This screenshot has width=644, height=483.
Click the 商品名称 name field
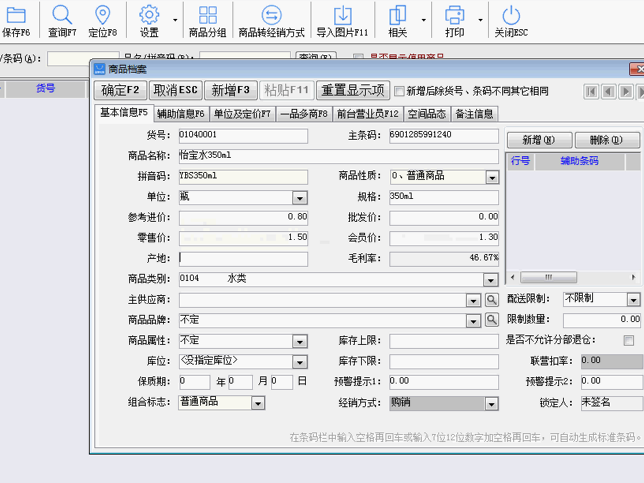pyautogui.click(x=339, y=156)
